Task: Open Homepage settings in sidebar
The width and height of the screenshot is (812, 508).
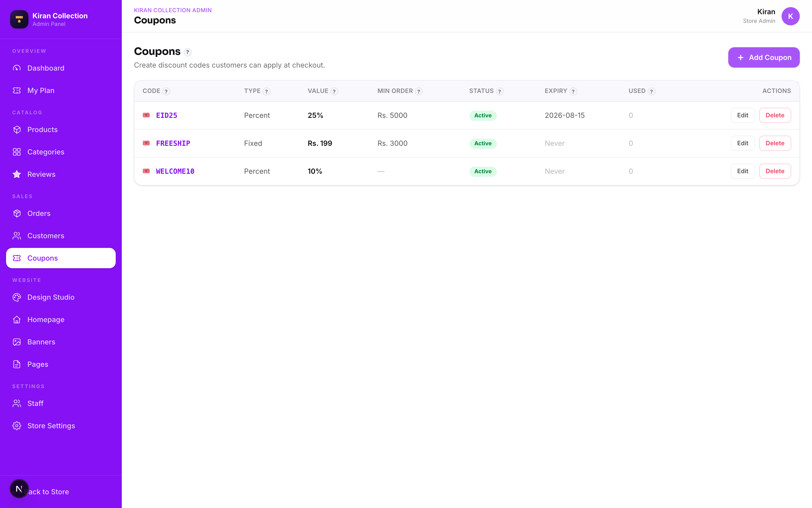Action: click(61, 320)
